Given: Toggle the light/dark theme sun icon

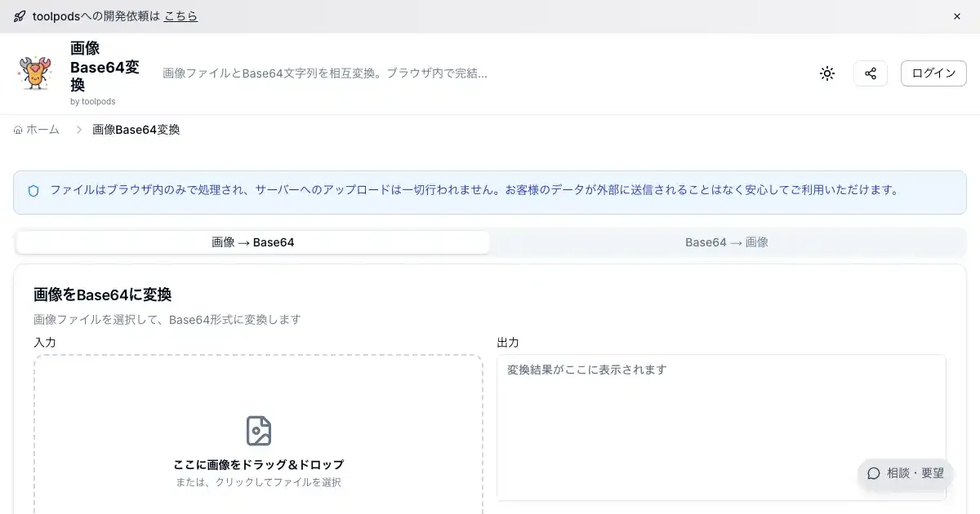Looking at the screenshot, I should [x=827, y=73].
